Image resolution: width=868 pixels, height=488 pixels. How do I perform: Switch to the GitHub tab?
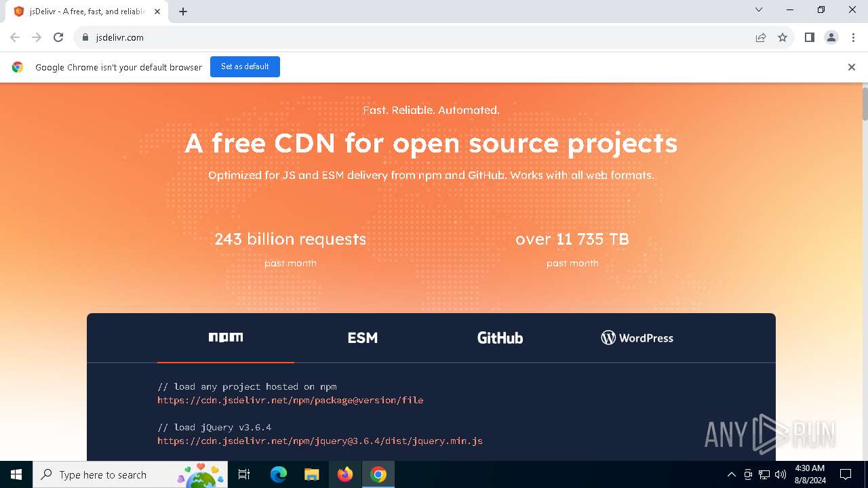pyautogui.click(x=500, y=338)
